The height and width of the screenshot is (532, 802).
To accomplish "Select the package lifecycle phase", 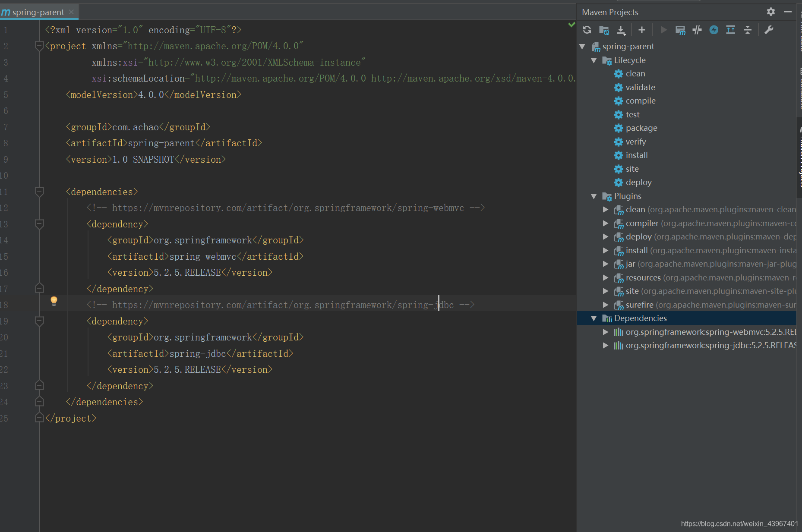I will pos(686,128).
